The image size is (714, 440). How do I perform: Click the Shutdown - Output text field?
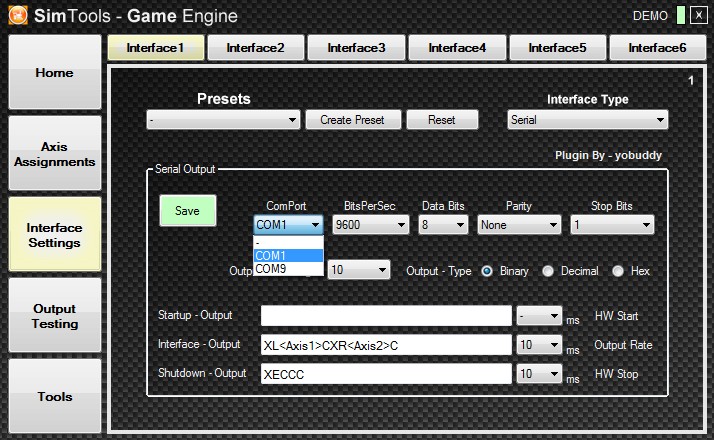386,374
